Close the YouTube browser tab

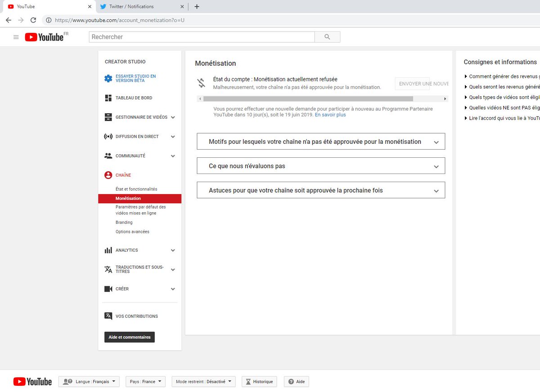[x=90, y=7]
